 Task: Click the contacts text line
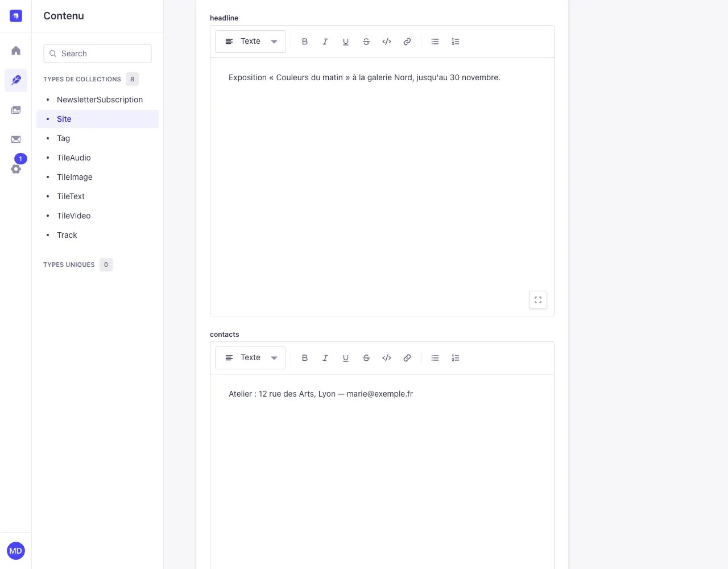(321, 394)
